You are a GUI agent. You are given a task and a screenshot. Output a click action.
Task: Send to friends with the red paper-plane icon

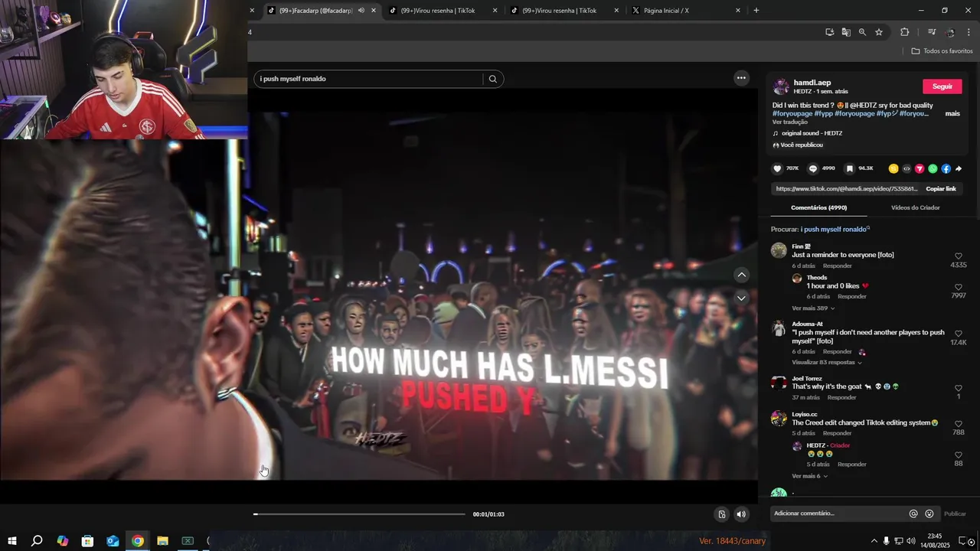pyautogui.click(x=920, y=168)
